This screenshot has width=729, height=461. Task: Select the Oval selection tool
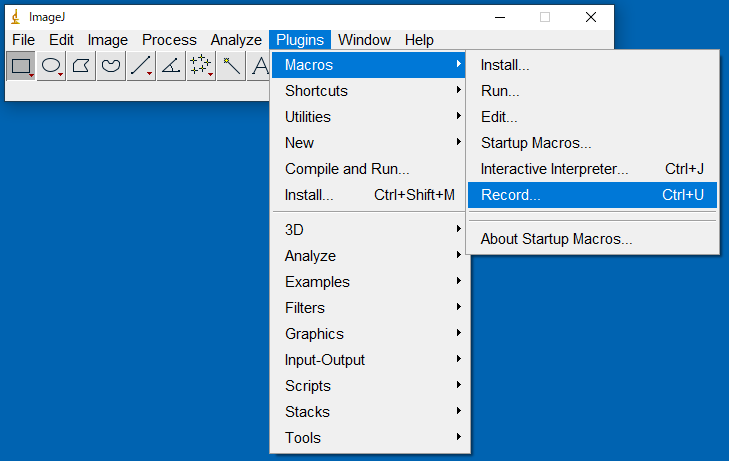(51, 66)
